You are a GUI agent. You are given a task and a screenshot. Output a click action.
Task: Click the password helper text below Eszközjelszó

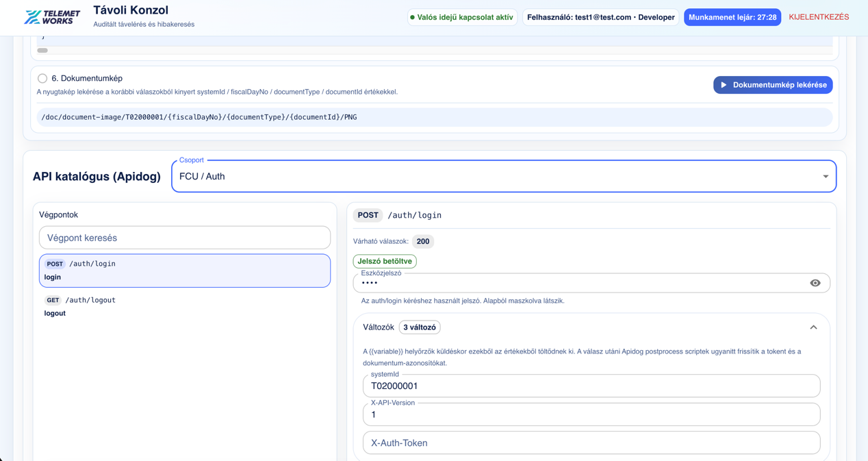(463, 301)
